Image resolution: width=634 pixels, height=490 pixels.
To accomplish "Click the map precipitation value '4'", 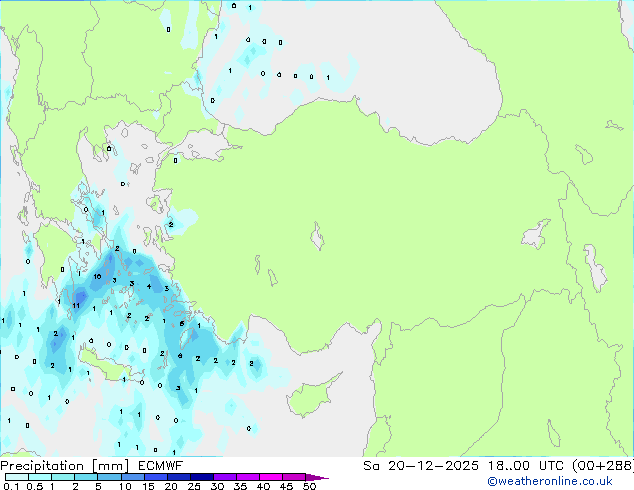I will point(149,287).
